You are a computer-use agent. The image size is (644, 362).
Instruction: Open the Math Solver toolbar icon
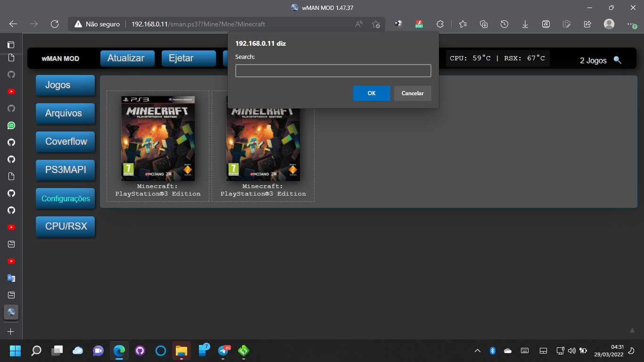pyautogui.click(x=545, y=24)
